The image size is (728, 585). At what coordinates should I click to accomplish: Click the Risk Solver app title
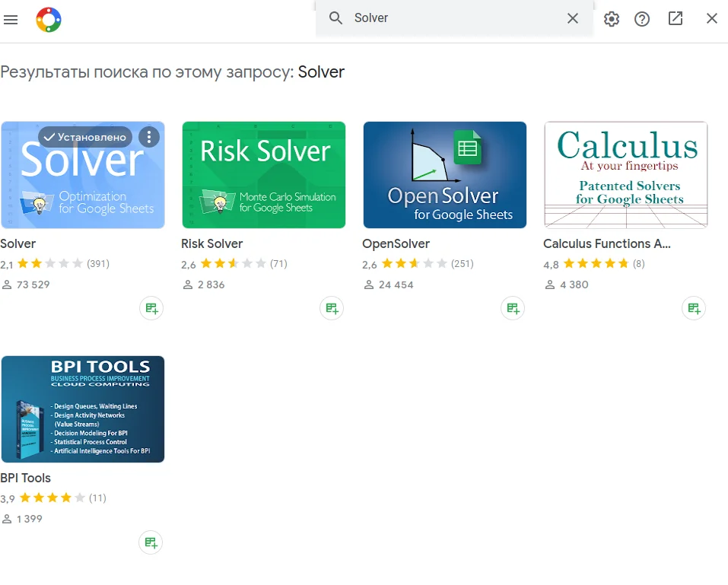tap(211, 243)
